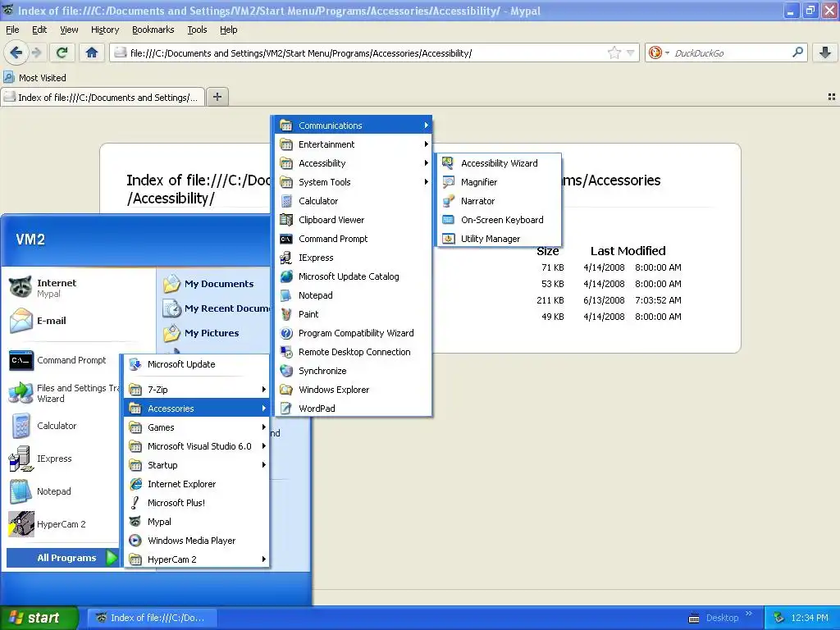Open the Downloads arrow button
The width and height of the screenshot is (840, 630).
pyautogui.click(x=825, y=52)
